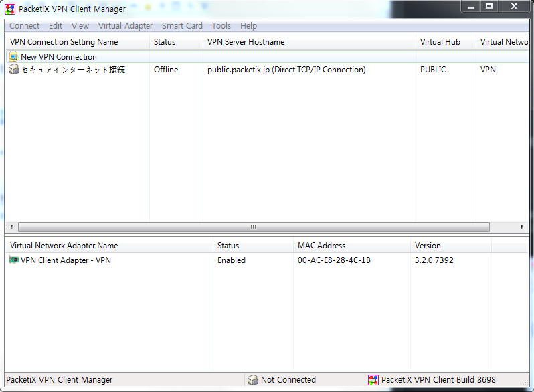Click the Virtual Network column header

coord(503,42)
